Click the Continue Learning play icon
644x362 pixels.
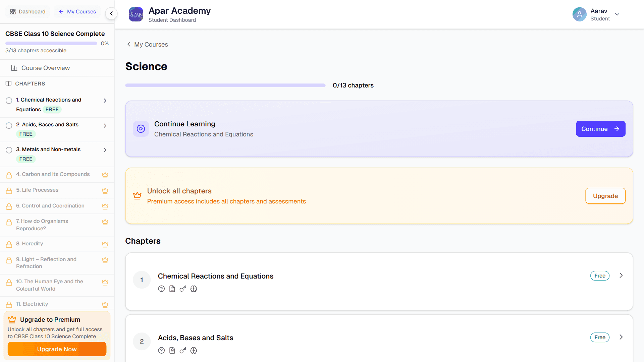pyautogui.click(x=141, y=129)
